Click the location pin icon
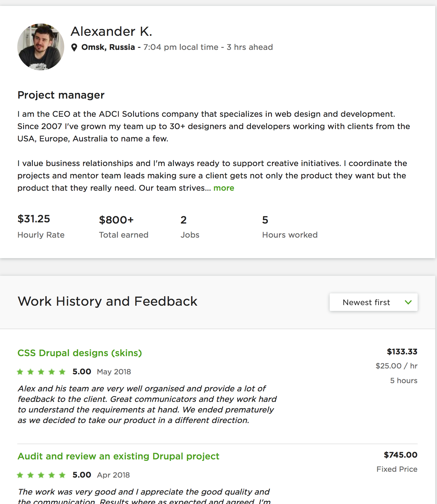 [x=74, y=47]
